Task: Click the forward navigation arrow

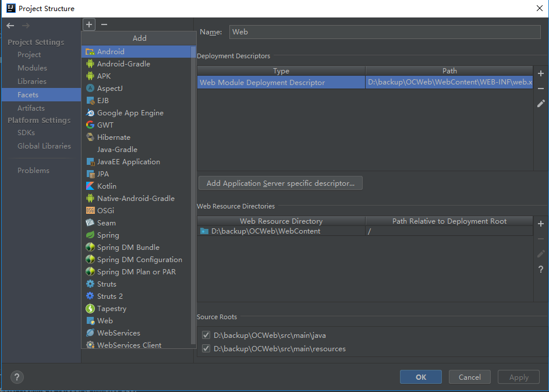Action: point(26,26)
